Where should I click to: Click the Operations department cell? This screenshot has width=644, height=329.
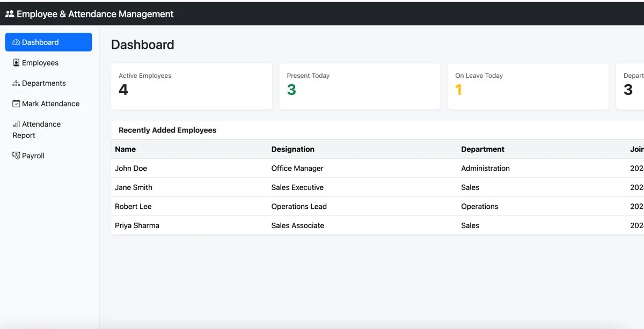point(480,207)
